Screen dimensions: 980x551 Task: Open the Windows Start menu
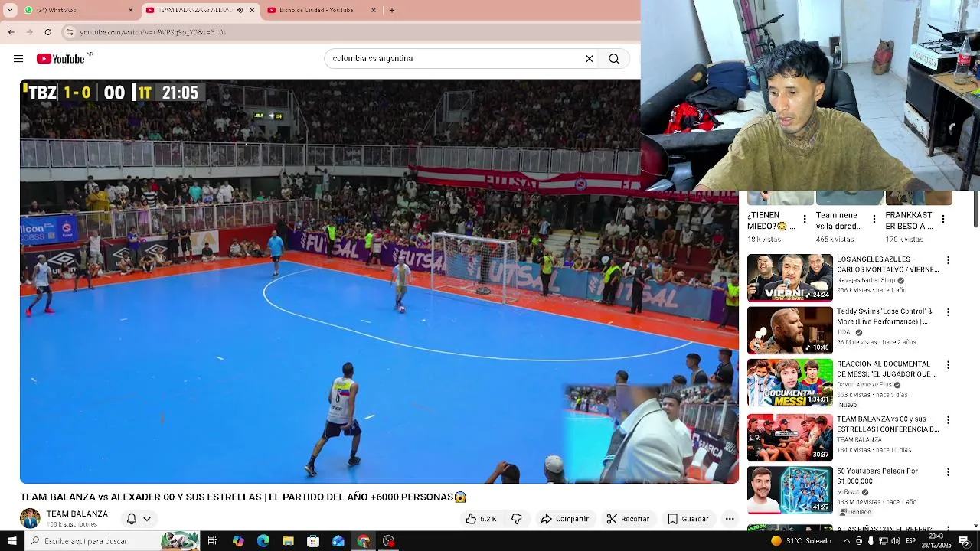click(11, 541)
